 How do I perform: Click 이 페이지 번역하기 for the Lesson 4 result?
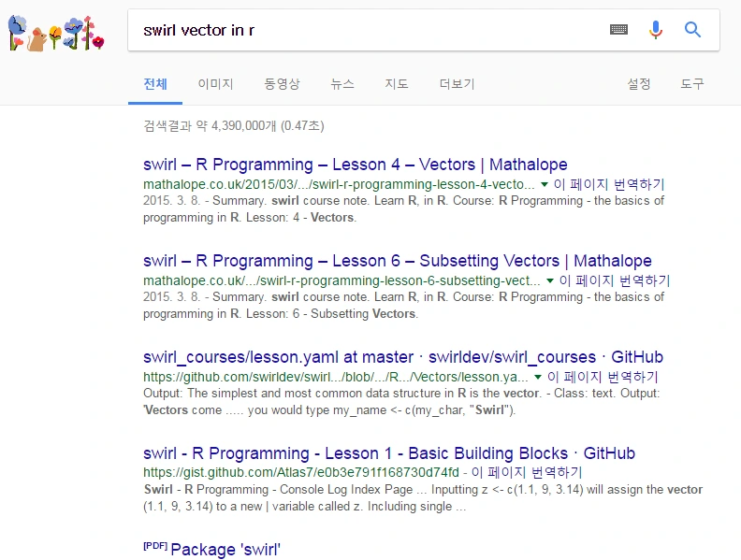coord(609,184)
